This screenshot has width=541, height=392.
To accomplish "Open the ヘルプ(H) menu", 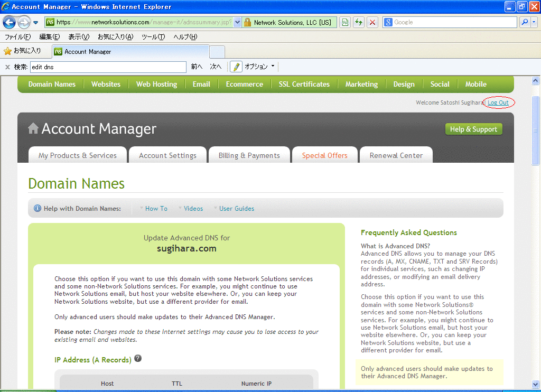I will [185, 37].
